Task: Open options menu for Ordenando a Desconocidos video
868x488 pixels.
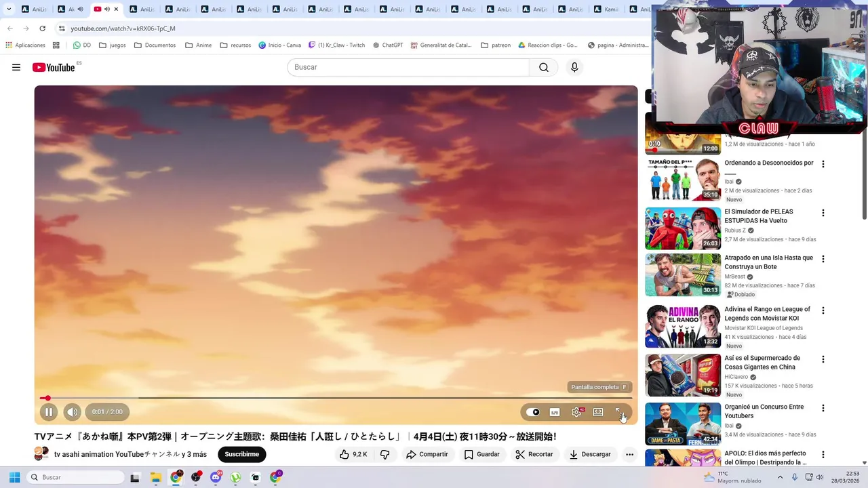Action: (823, 164)
